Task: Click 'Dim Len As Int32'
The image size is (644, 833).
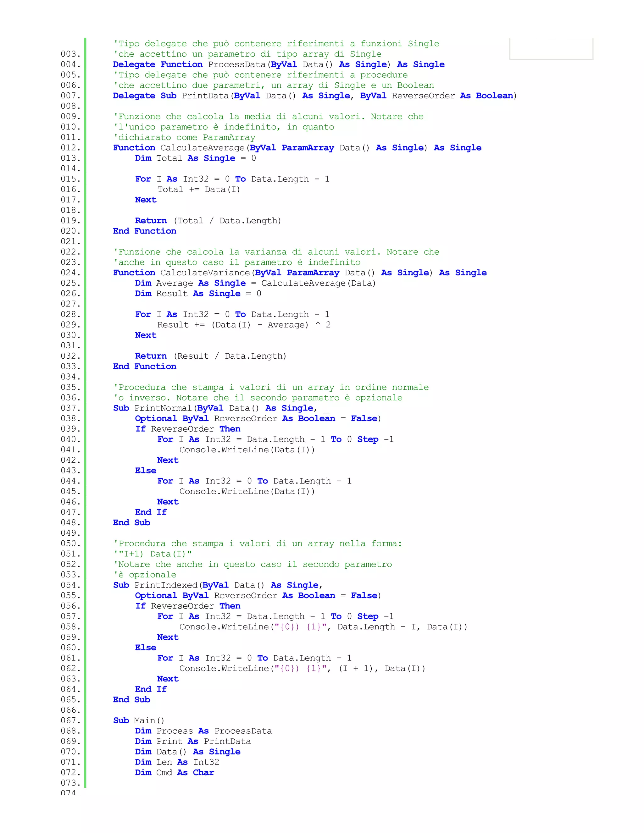Action: (x=177, y=762)
